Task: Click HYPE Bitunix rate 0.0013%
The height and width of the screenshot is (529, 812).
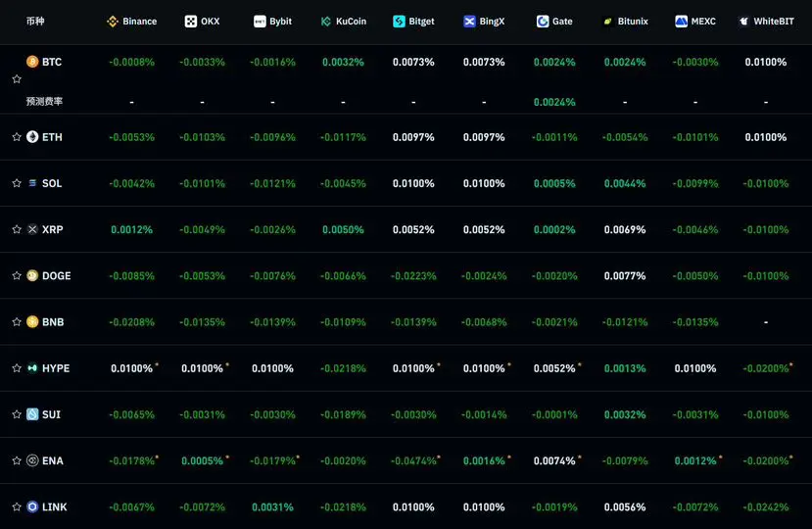Action: (625, 368)
